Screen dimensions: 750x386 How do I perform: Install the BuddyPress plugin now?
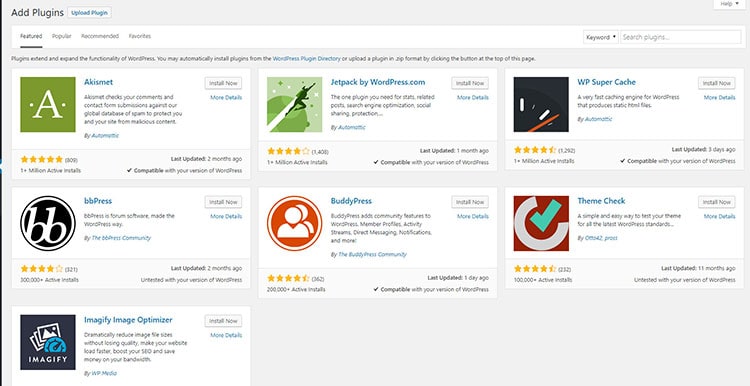[470, 202]
